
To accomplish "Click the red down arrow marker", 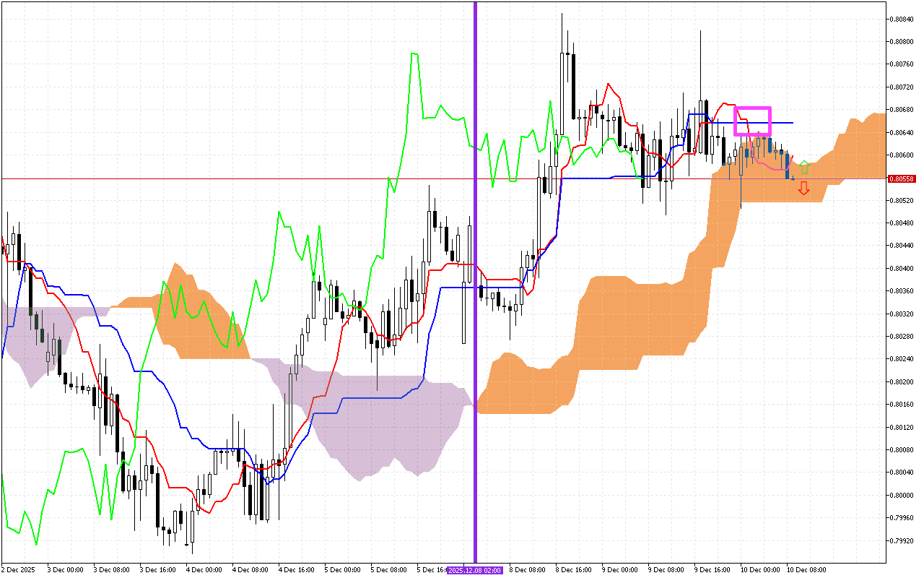I will click(x=803, y=189).
